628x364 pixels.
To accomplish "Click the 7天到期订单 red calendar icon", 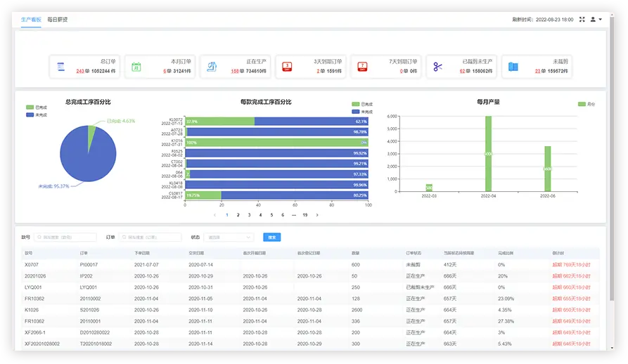I will pyautogui.click(x=362, y=67).
